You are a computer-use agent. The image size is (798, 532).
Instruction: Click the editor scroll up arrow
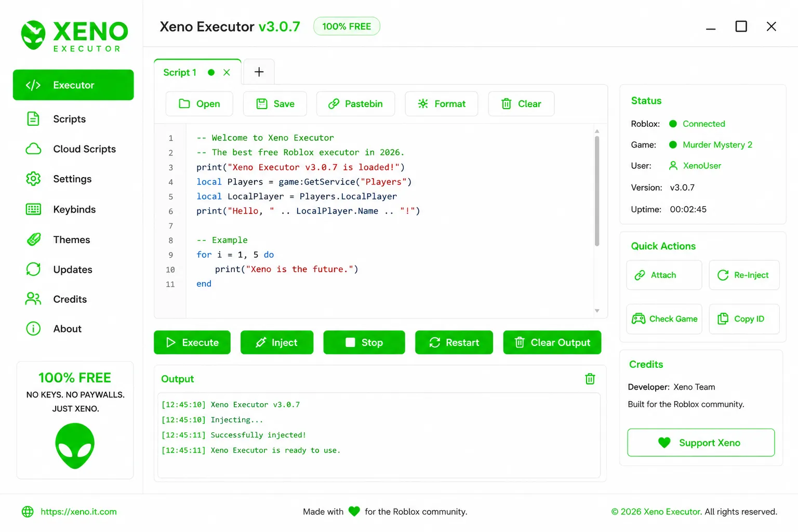[597, 131]
